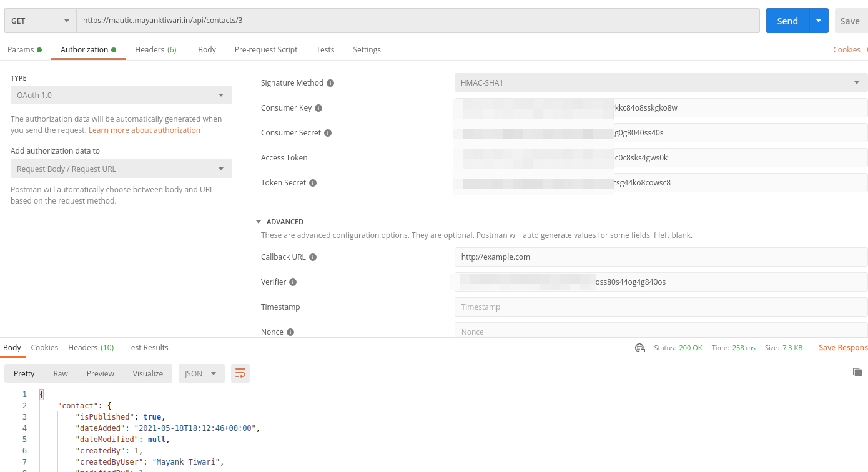Click info icon next to Consumer Key

pyautogui.click(x=318, y=108)
